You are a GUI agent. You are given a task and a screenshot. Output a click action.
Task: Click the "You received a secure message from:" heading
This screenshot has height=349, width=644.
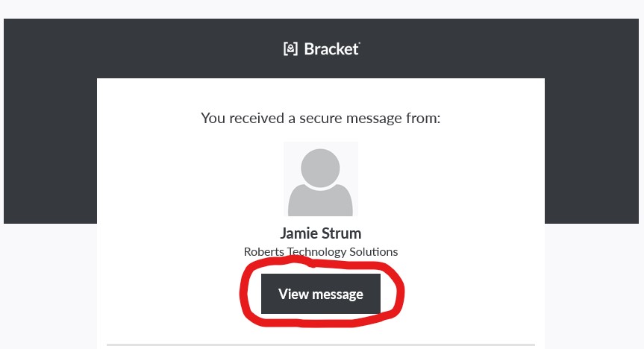point(321,118)
